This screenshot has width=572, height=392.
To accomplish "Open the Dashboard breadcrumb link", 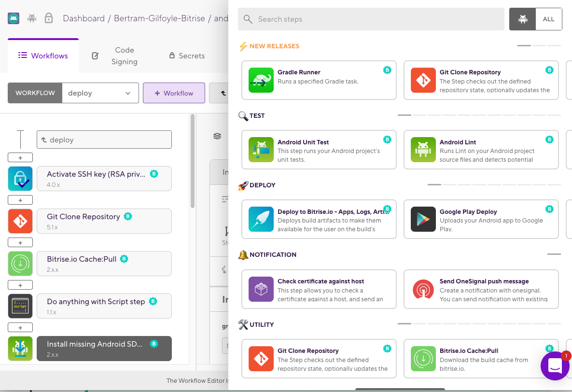I will (x=84, y=18).
